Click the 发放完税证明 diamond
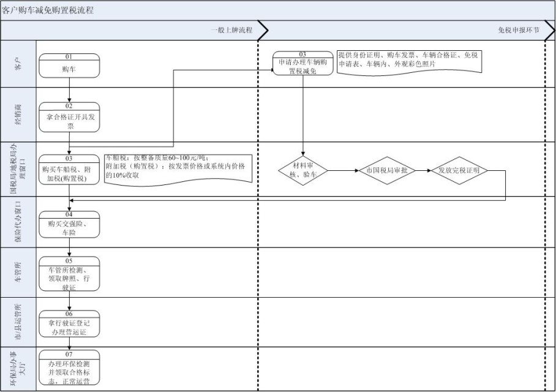Image resolution: width=556 pixels, height=392 pixels. pos(459,171)
